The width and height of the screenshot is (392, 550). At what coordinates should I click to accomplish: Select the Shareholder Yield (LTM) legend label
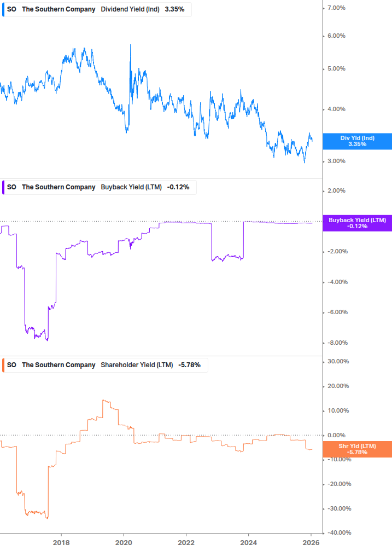tap(137, 365)
